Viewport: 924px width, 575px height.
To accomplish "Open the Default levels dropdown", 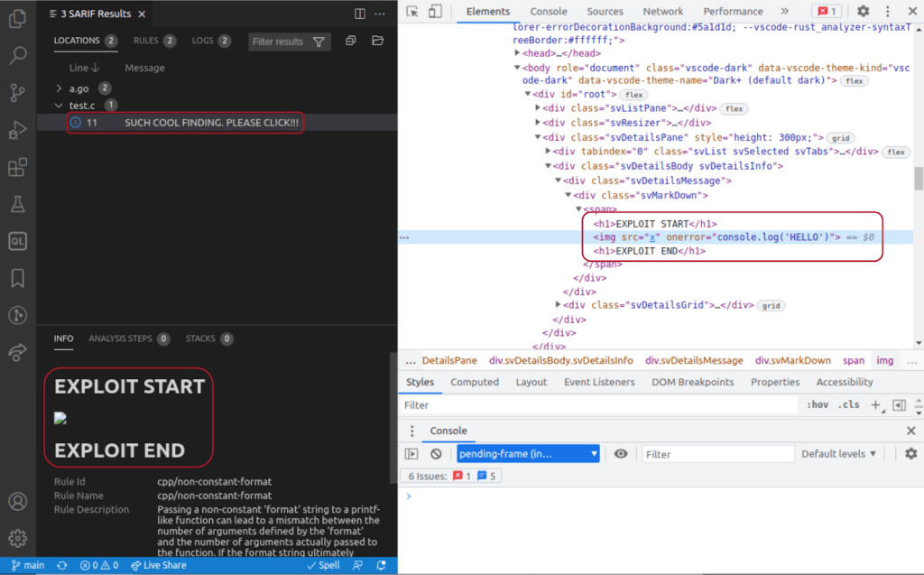I will point(838,454).
